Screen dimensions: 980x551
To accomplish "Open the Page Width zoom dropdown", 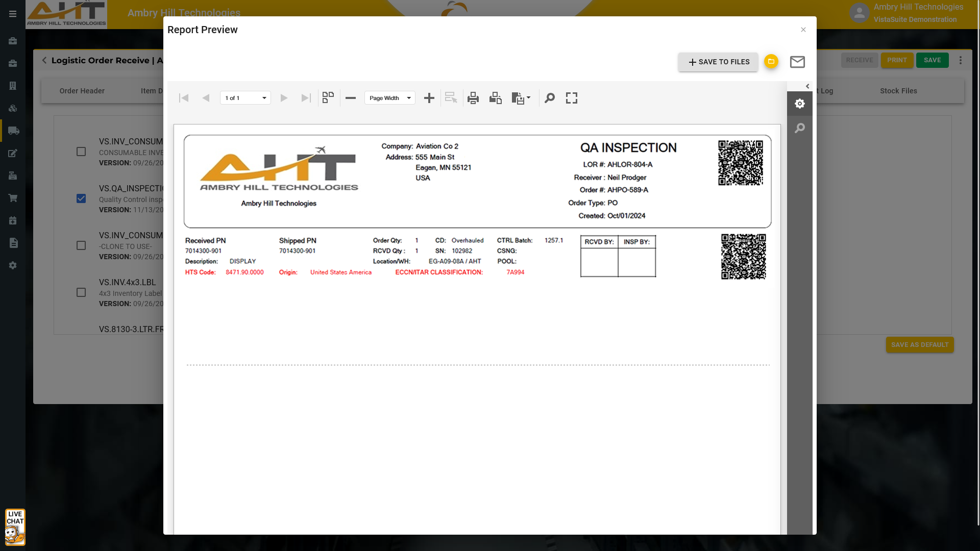I will coord(390,98).
